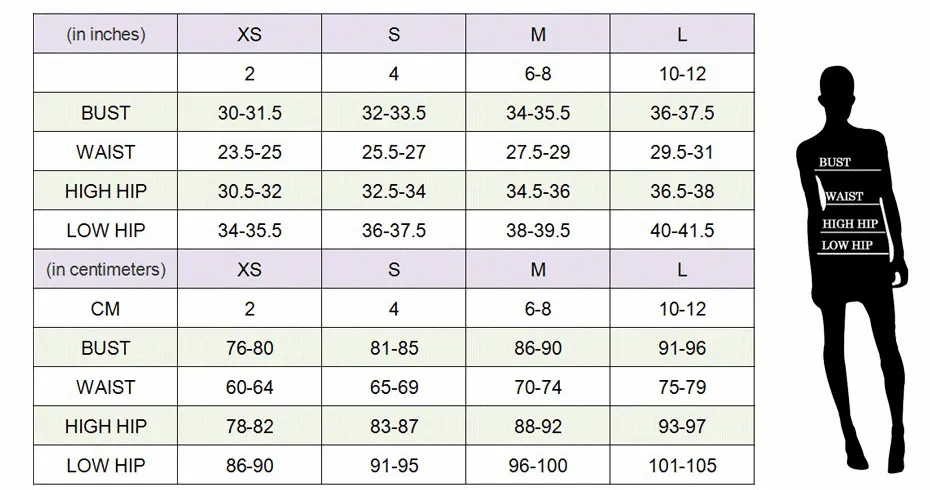Click the 91-96 bust centimeter cell

(x=682, y=348)
